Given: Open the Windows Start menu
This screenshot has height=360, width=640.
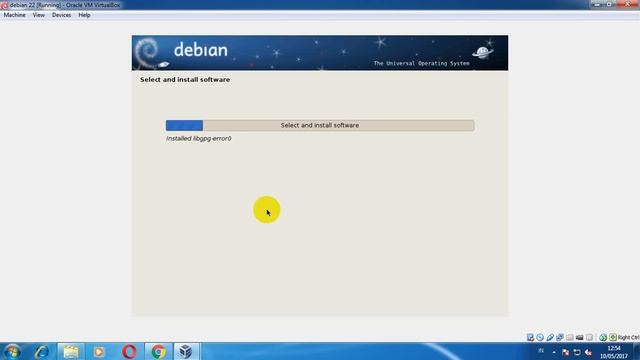Looking at the screenshot, I should [12, 351].
